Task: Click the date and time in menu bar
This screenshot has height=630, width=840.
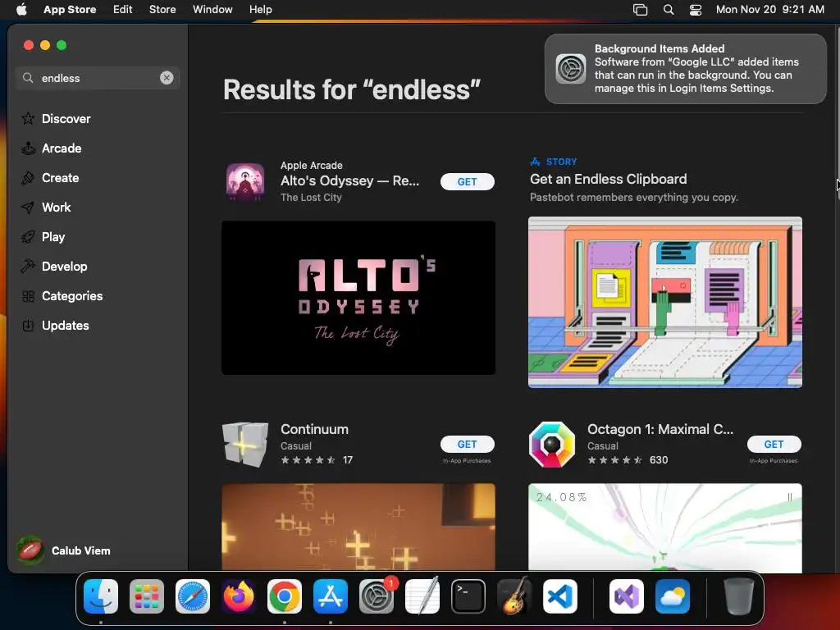Action: pyautogui.click(x=769, y=9)
